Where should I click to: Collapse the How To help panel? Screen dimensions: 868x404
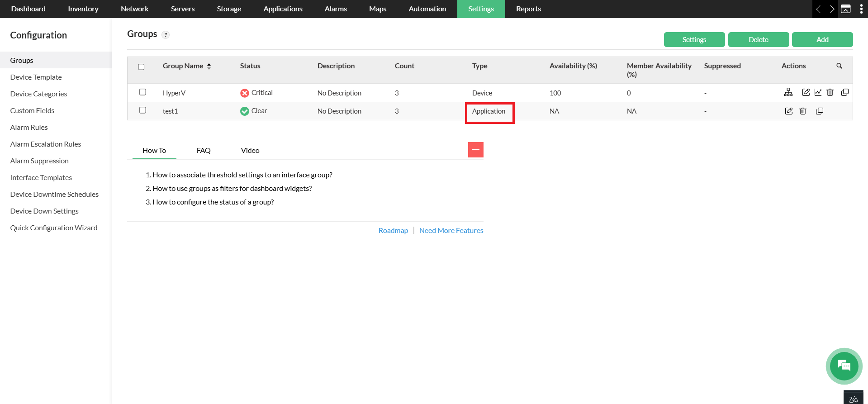pyautogui.click(x=475, y=150)
